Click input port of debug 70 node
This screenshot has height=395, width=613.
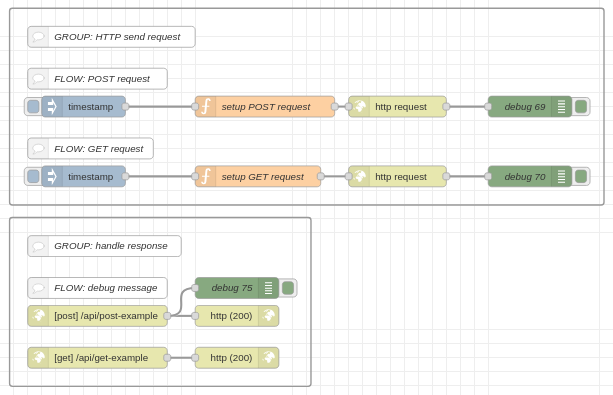(x=488, y=177)
